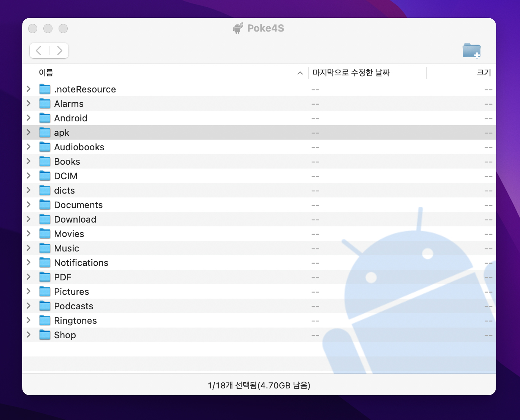Click the Documents folder icon

pos(45,205)
